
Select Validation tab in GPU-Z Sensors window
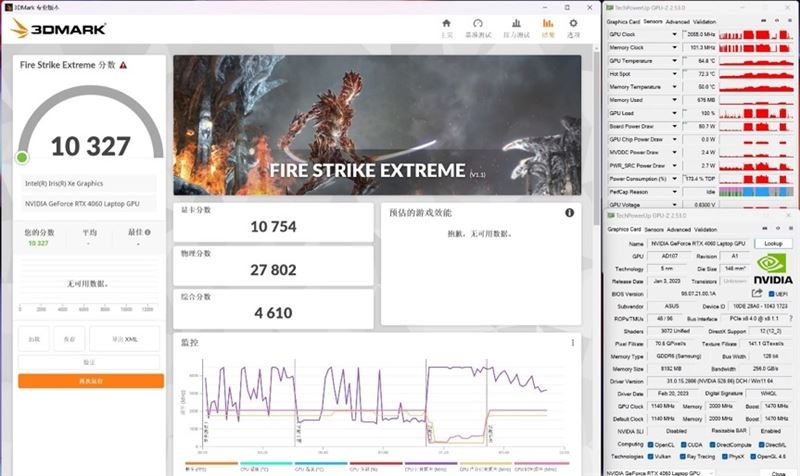705,21
